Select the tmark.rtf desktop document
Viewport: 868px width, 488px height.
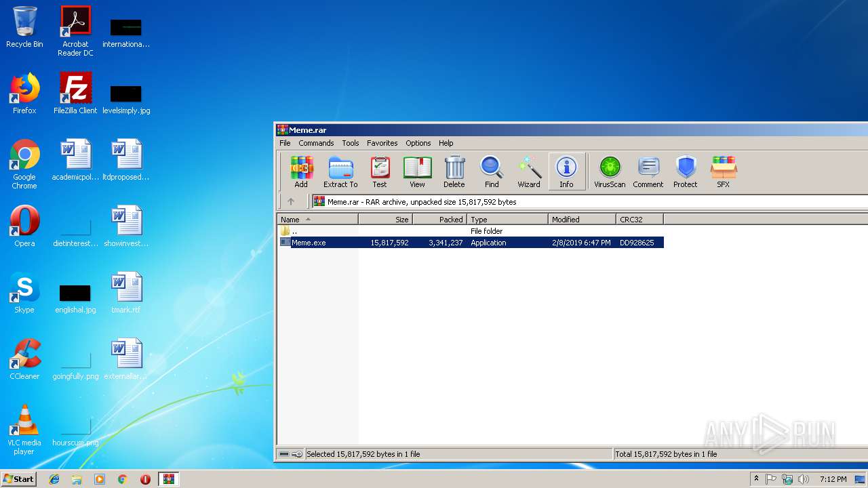(126, 293)
